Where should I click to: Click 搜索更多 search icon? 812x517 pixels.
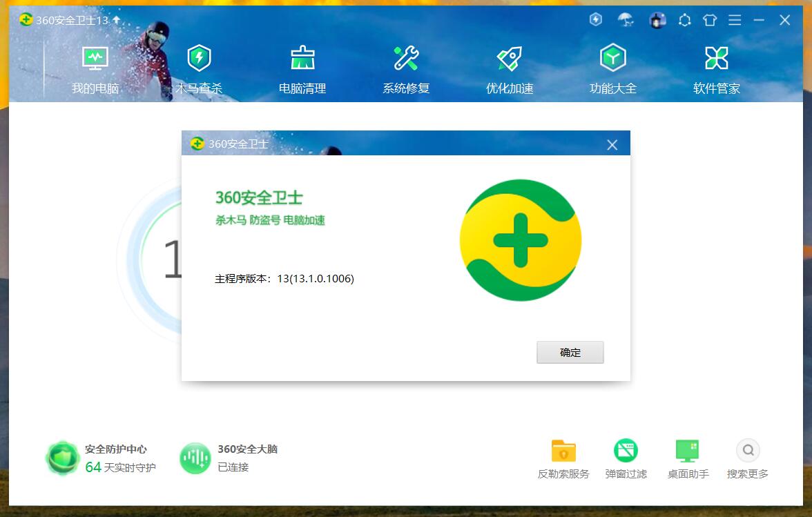click(x=748, y=450)
